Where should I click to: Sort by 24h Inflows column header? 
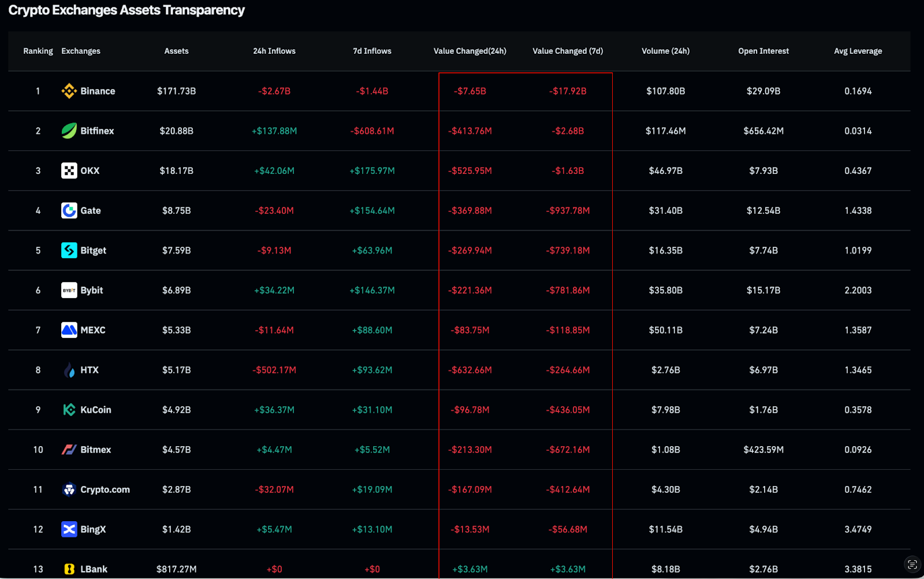(274, 51)
